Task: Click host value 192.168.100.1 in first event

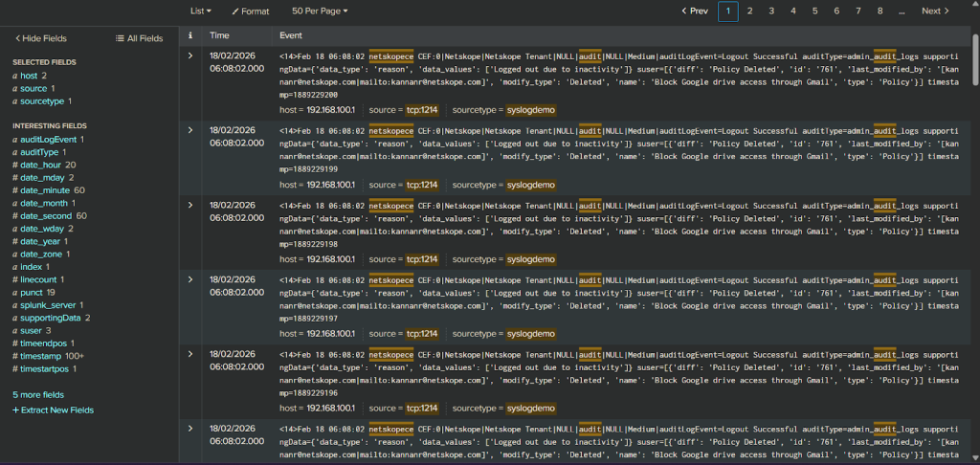Action: [330, 110]
